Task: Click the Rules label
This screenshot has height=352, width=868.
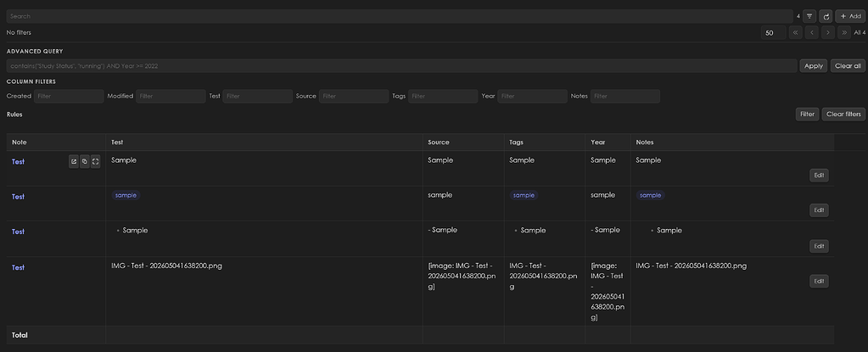Action: tap(14, 115)
